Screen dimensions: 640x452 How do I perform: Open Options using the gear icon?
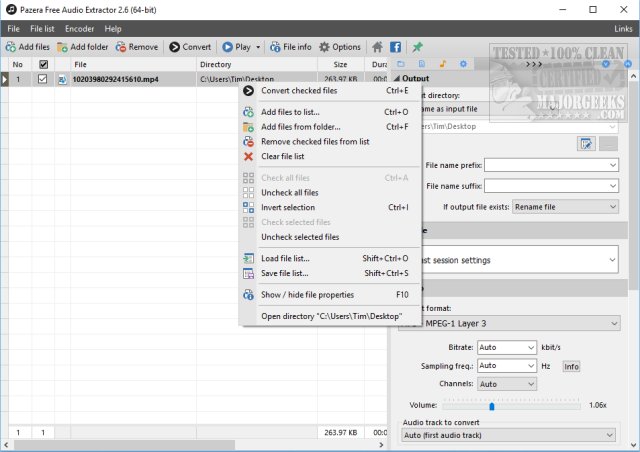(324, 47)
